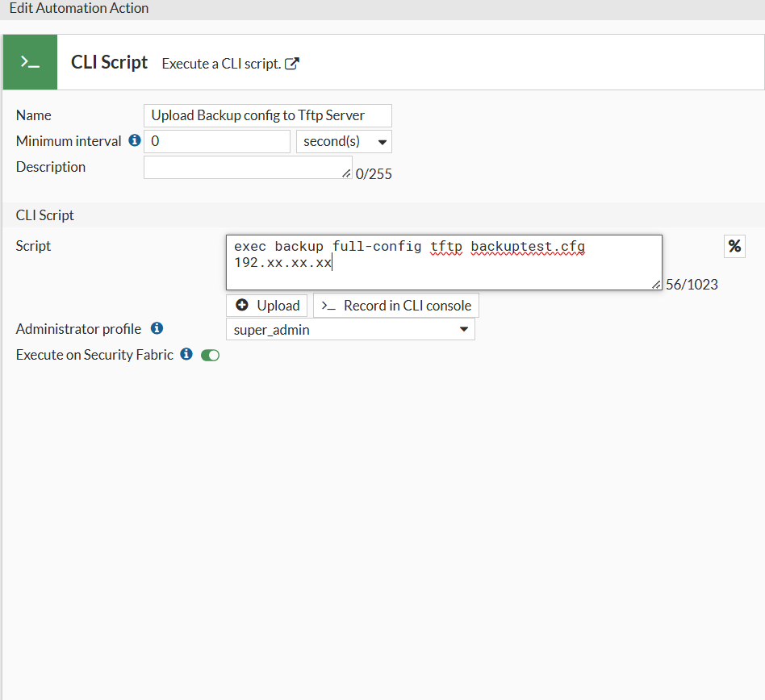Click the Execute a CLI script text
The height and width of the screenshot is (700, 765).
pyautogui.click(x=221, y=64)
